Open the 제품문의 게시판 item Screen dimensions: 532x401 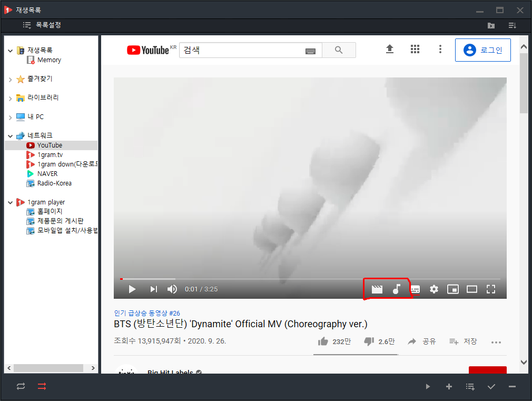tap(55, 221)
